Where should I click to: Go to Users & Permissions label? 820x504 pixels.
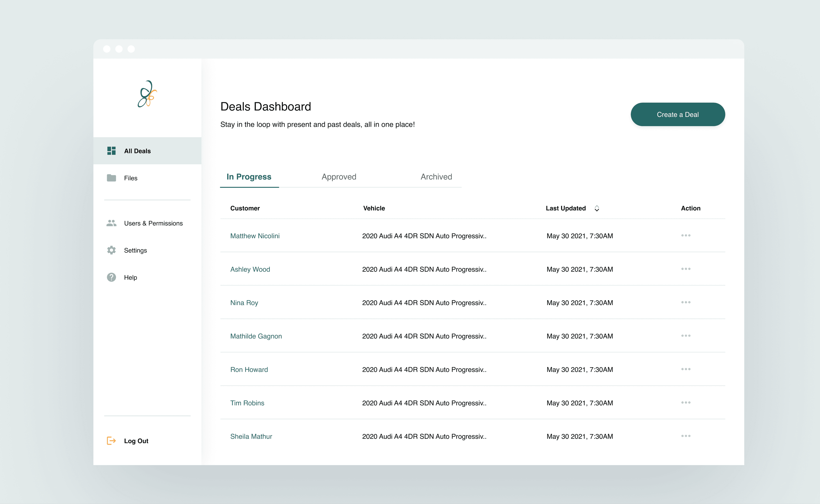click(154, 223)
